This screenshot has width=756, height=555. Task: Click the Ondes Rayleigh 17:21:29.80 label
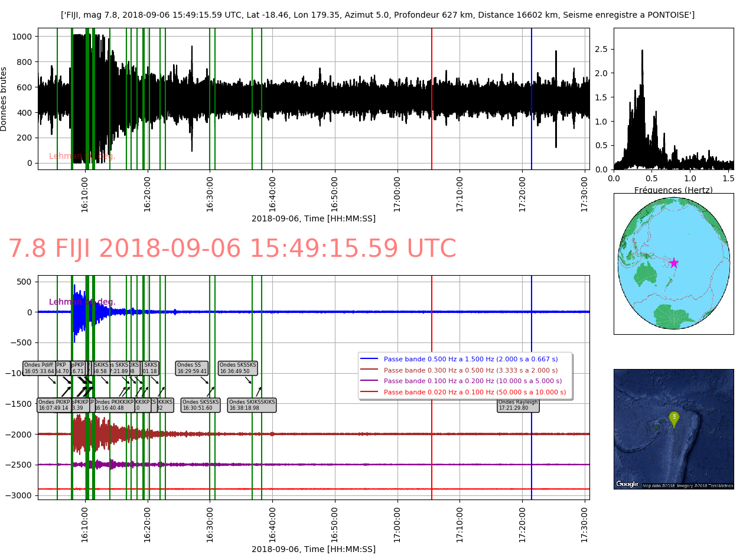pos(518,405)
